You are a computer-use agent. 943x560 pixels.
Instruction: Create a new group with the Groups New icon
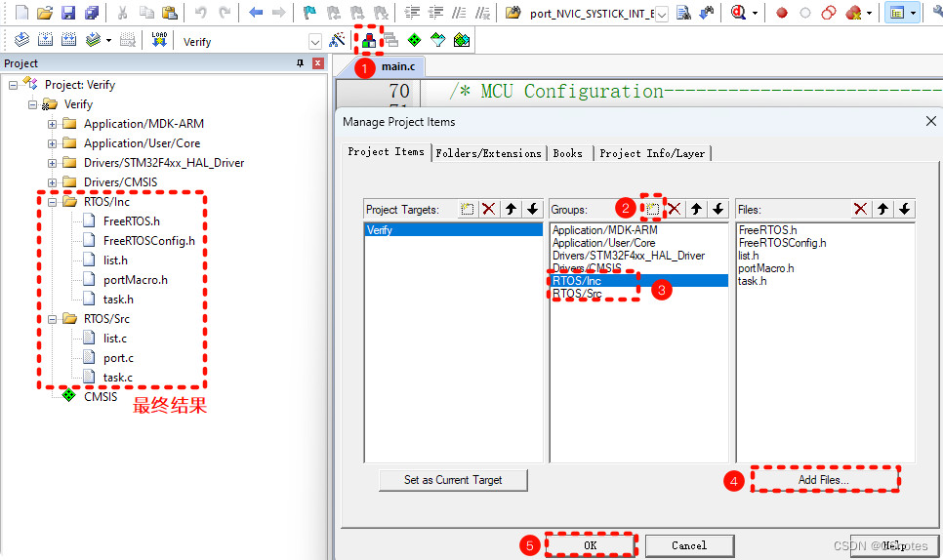coord(654,209)
